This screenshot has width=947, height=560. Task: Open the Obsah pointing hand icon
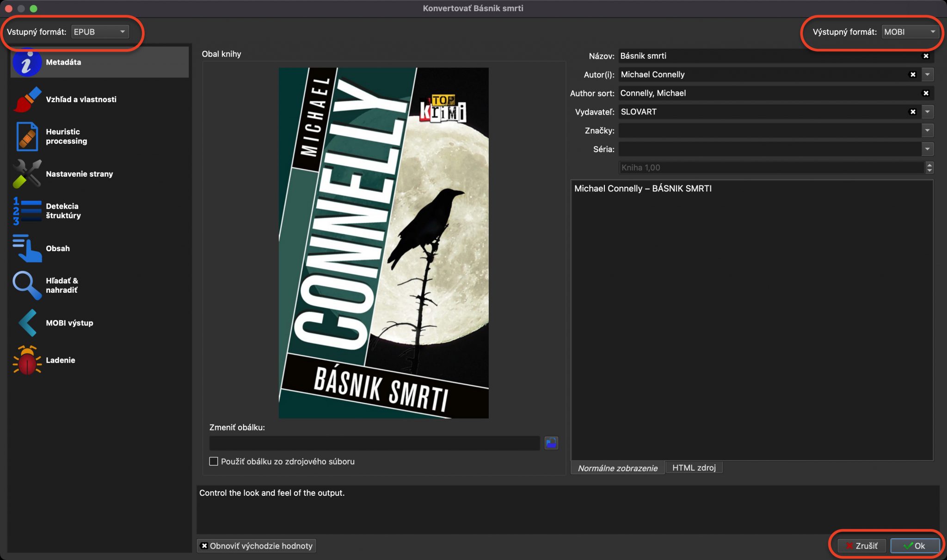click(x=27, y=248)
